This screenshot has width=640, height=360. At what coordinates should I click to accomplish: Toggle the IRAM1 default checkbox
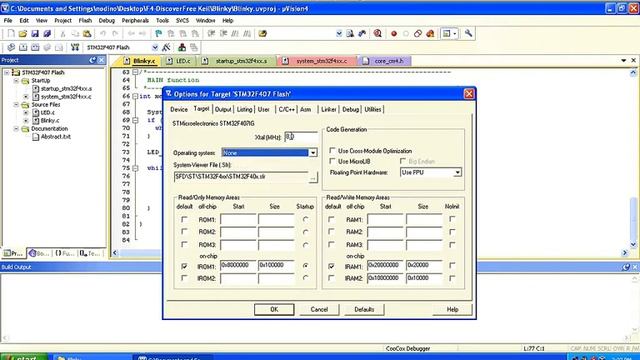point(331,266)
